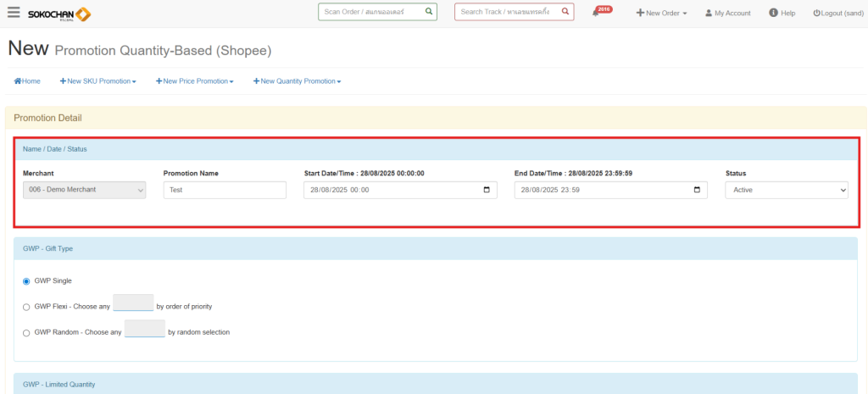
Task: Select the GWP Flexi radio option
Action: click(26, 307)
